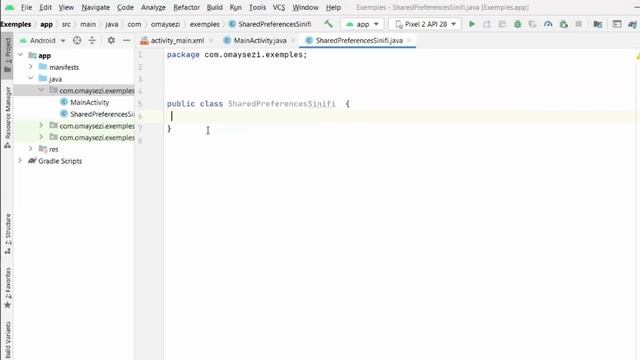Click the target icon to scroll from source
The image size is (640, 360).
pos(77,40)
